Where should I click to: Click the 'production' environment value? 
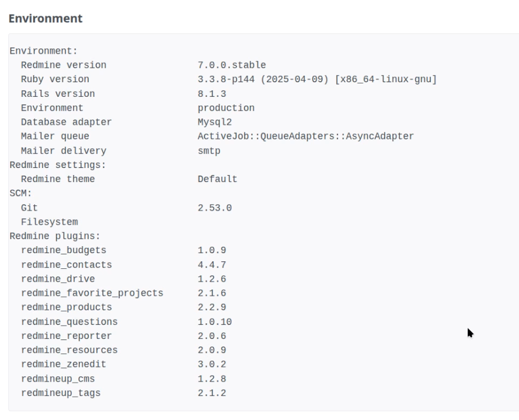(226, 108)
